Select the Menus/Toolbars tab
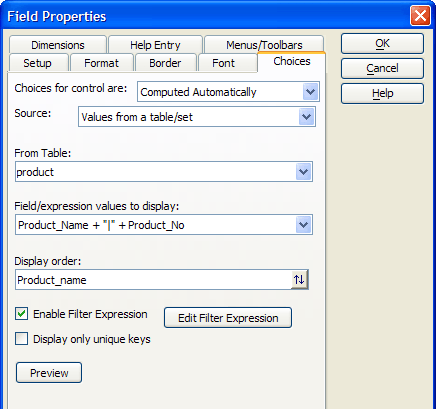The height and width of the screenshot is (409, 436). [x=264, y=45]
